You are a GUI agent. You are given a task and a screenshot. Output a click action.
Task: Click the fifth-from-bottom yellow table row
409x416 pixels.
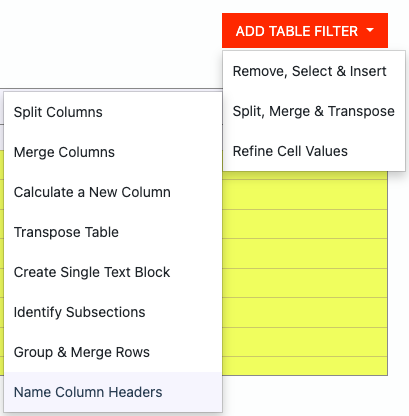pos(305,253)
